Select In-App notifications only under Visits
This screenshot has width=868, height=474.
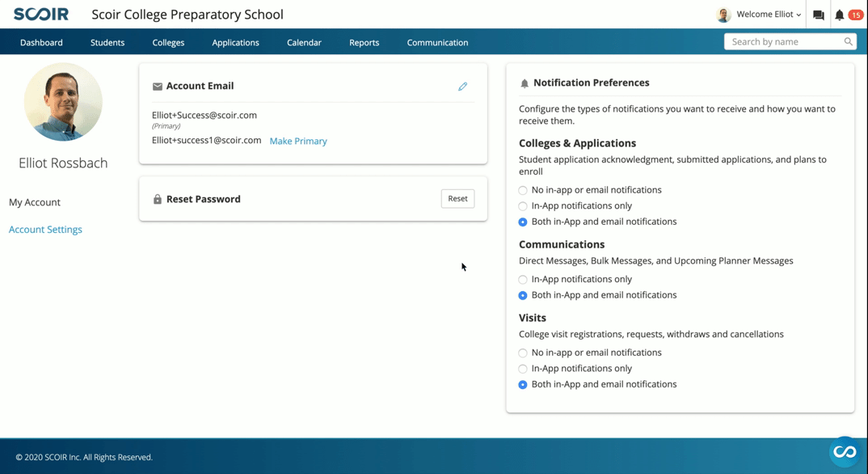tap(523, 369)
